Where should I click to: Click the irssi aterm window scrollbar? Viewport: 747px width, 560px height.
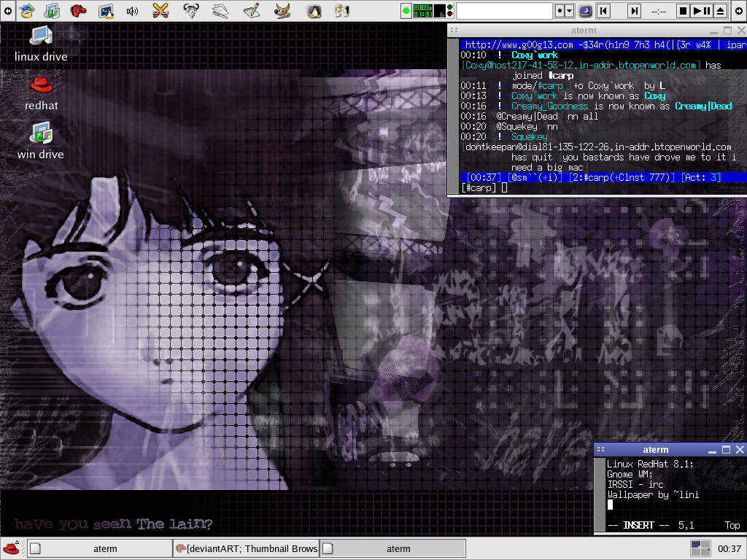(x=454, y=116)
